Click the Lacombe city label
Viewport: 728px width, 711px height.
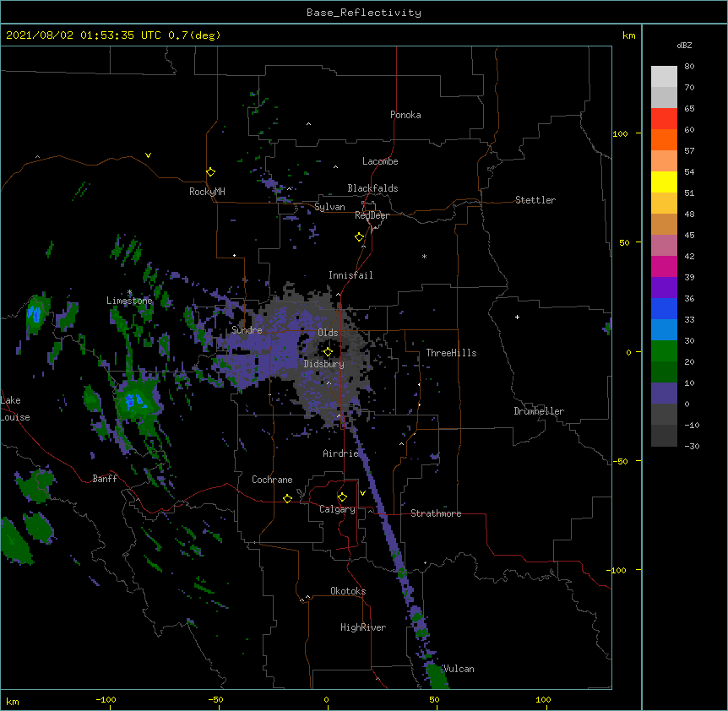(380, 161)
